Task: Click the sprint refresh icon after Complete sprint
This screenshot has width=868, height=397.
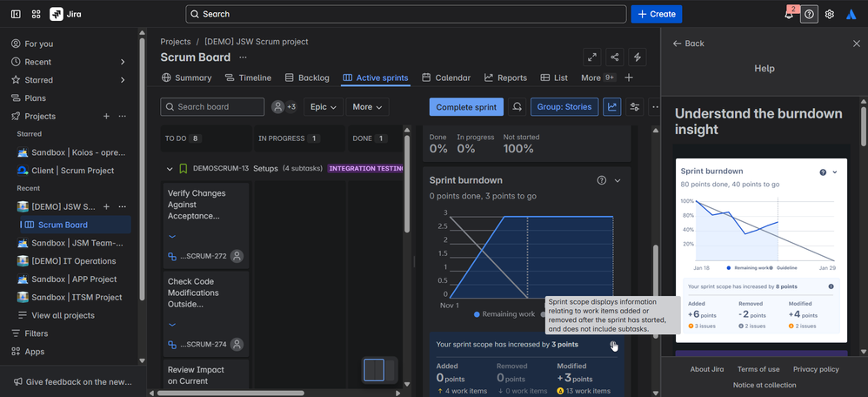Action: [517, 106]
